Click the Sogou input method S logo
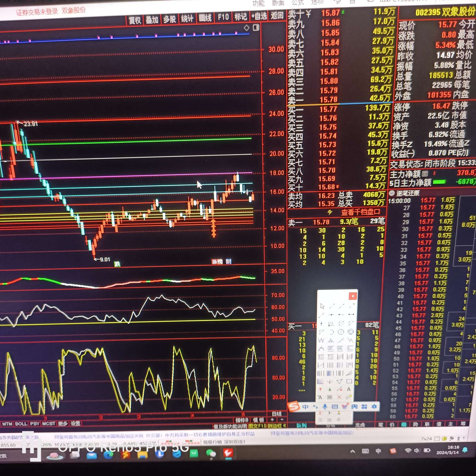Screen dimensions: 476x476 293,406
